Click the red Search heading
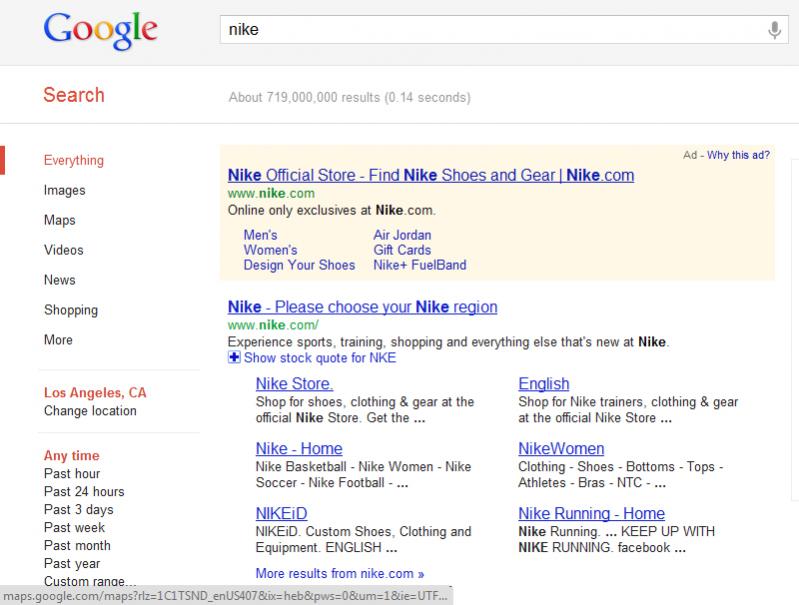Screen dimensions: 799x605 coord(74,95)
